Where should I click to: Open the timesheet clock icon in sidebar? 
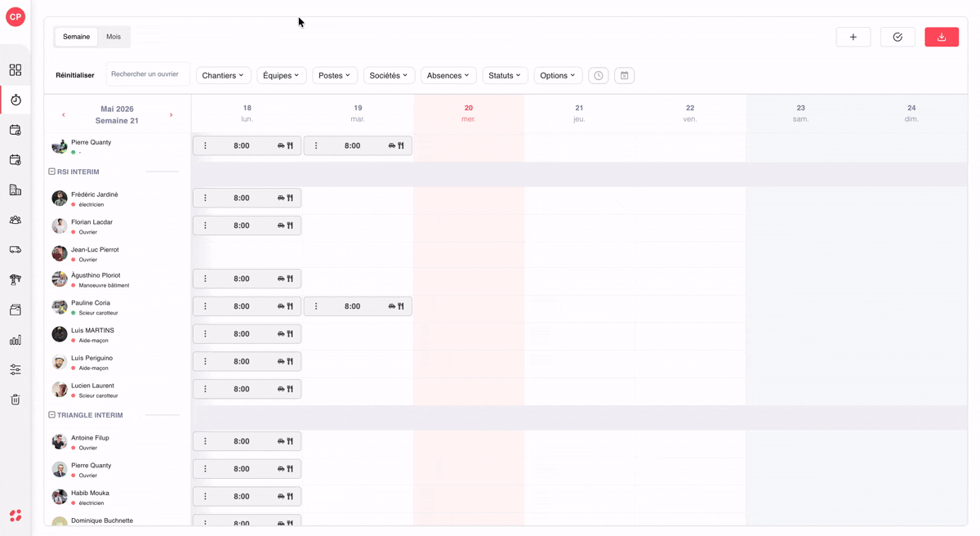pyautogui.click(x=16, y=100)
